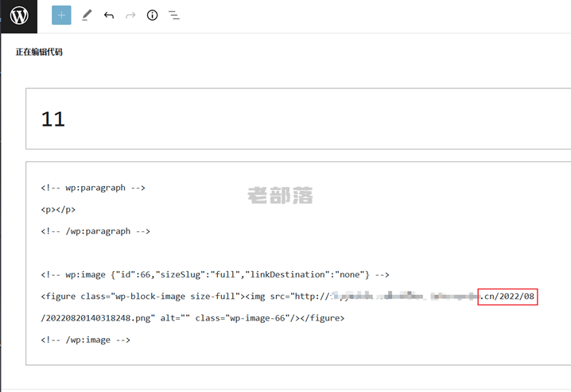This screenshot has height=392, width=571.
Task: Open the WordPress logo menu
Action: tap(19, 16)
